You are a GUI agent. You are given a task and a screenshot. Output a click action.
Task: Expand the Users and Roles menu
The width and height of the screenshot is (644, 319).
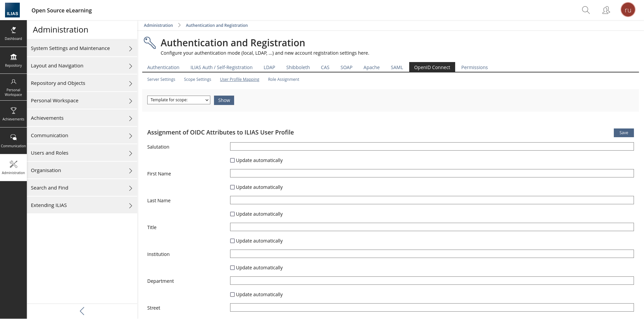pos(82,153)
